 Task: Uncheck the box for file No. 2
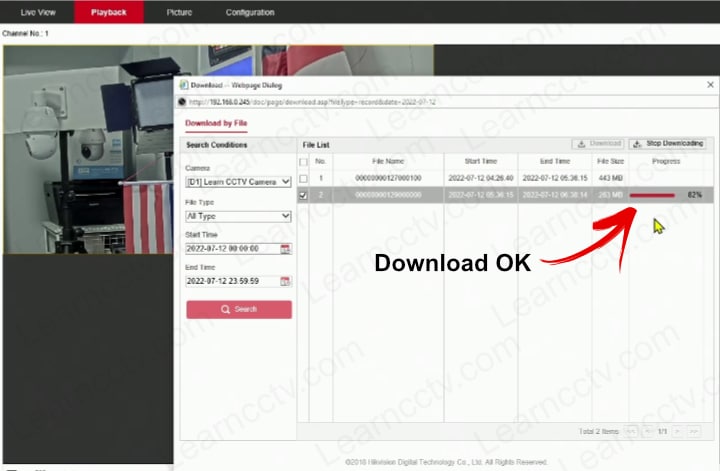pyautogui.click(x=303, y=195)
